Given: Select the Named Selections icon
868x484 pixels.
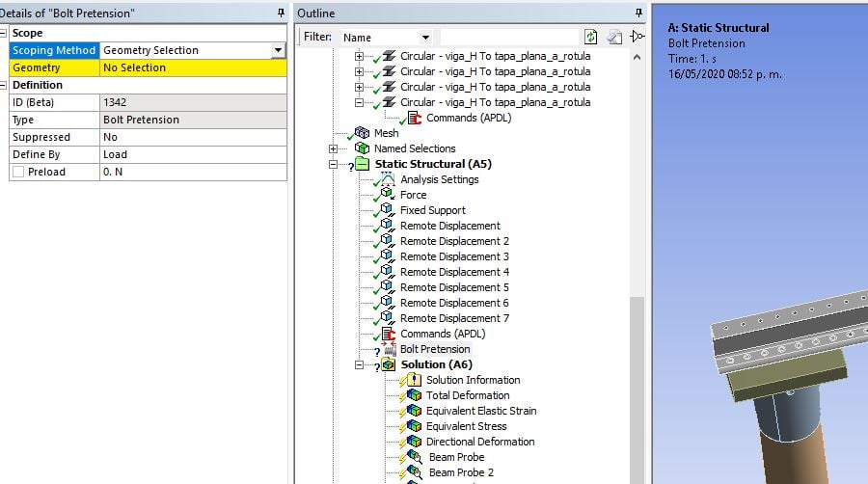Looking at the screenshot, I should point(362,148).
